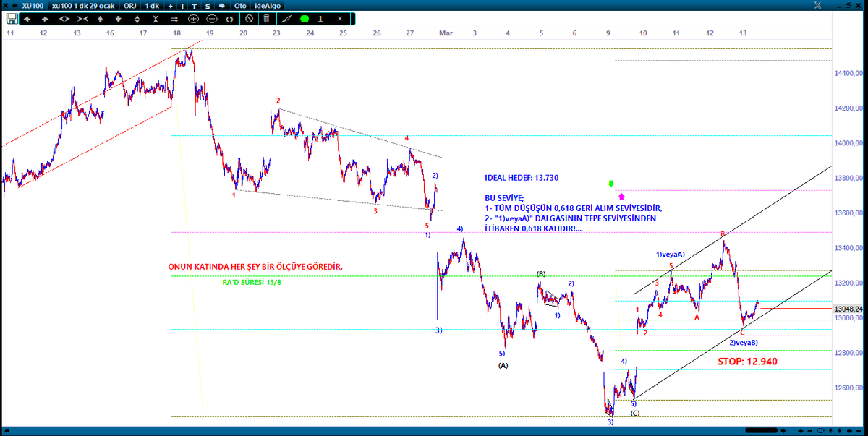This screenshot has height=436, width=868.
Task: Click the red 'ONUN KATINDA HER ŞEY' text
Action: point(255,267)
